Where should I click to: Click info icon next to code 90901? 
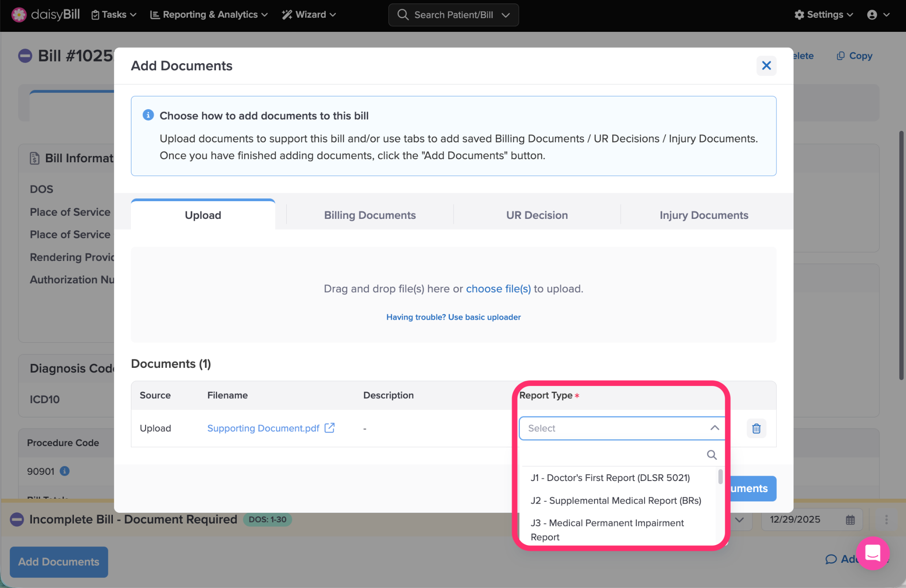[65, 471]
